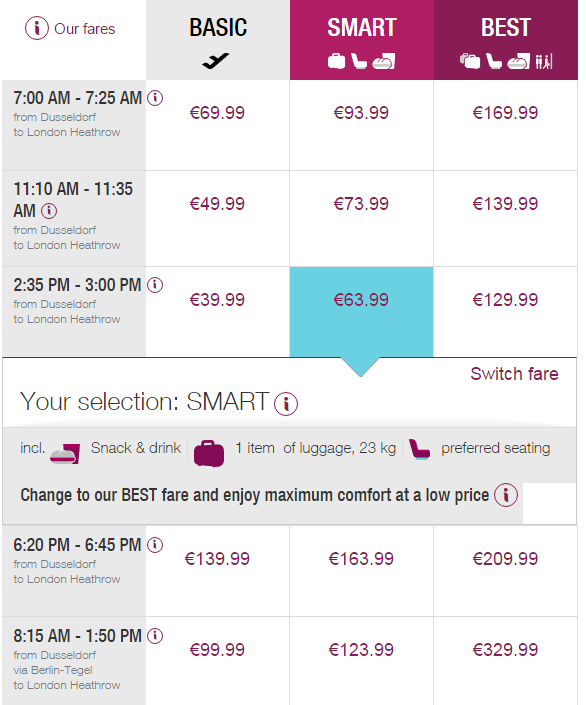Open info icon beside Your selection: SMART
This screenshot has height=705, width=586.
(286, 403)
